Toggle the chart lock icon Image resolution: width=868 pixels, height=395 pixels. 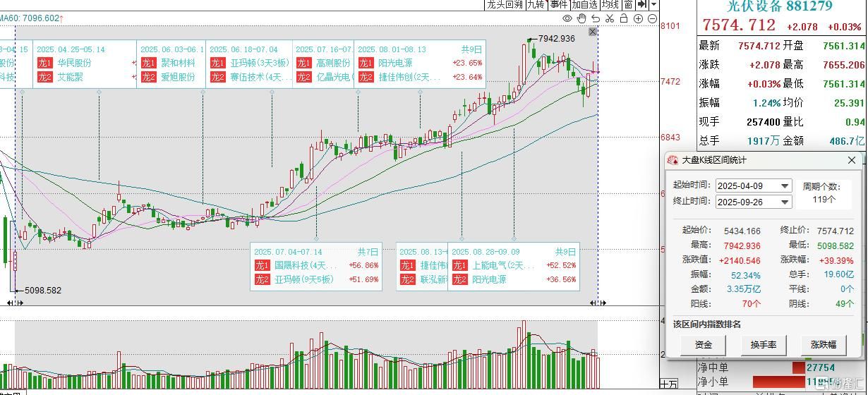click(x=624, y=18)
